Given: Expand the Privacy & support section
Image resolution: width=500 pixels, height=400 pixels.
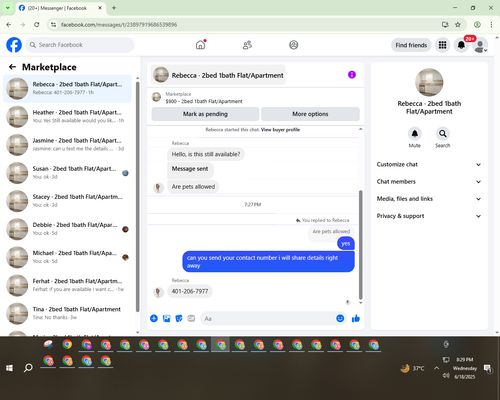Looking at the screenshot, I should pos(429,216).
